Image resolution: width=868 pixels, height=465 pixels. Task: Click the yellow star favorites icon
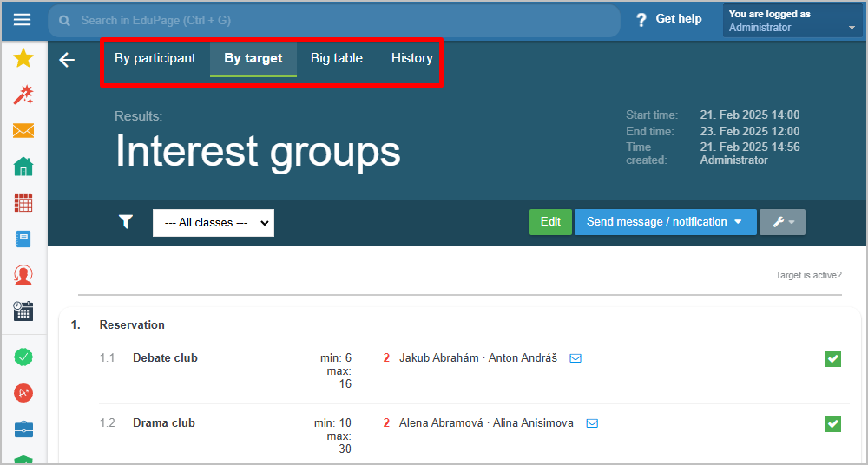coord(23,59)
